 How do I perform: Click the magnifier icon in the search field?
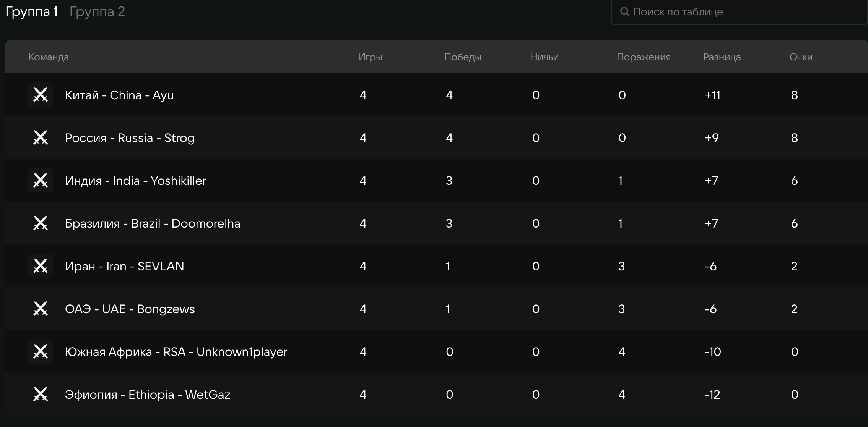624,12
